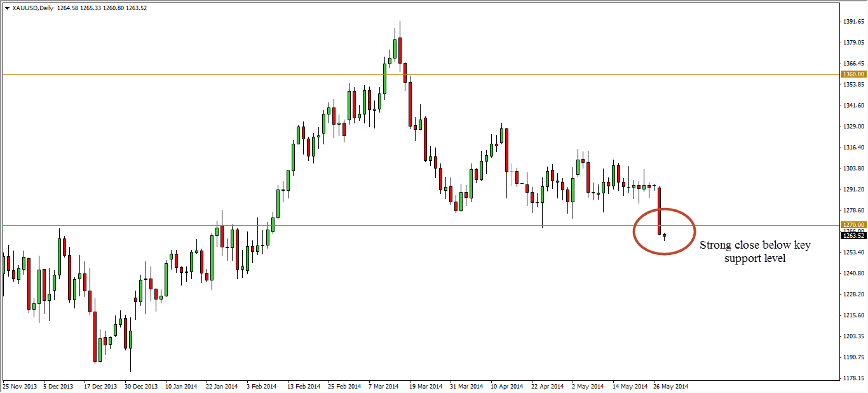The width and height of the screenshot is (868, 393).
Task: Click the 7 Mar 2014 date label
Action: pos(384,386)
